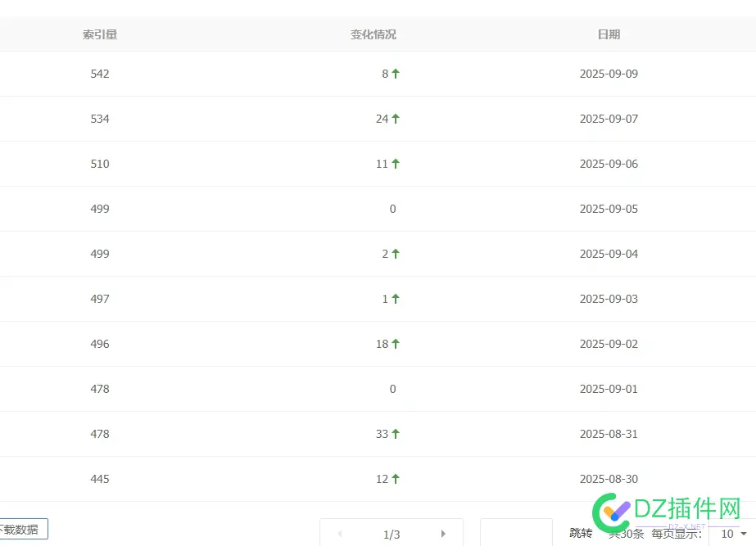Click the previous page arrow
This screenshot has width=756, height=546.
coord(340,533)
